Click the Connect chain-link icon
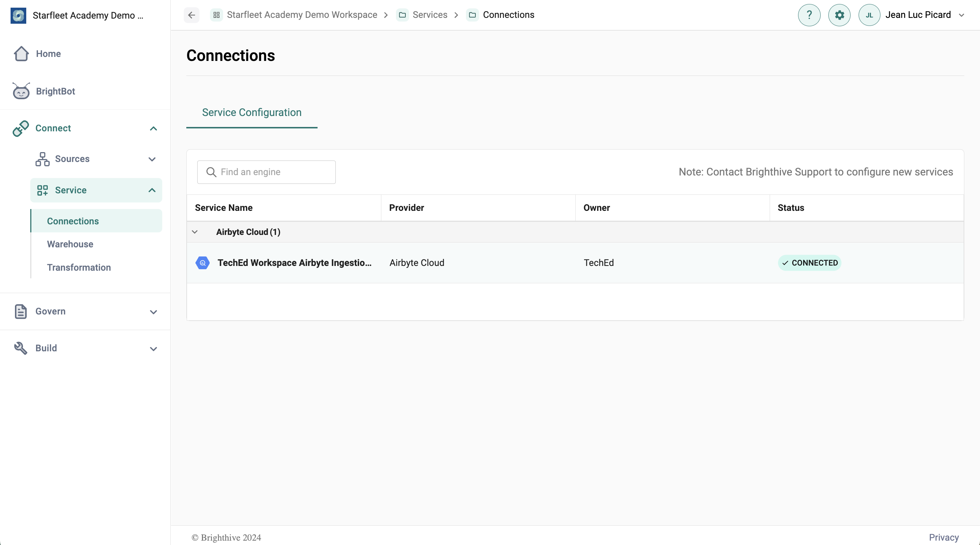The width and height of the screenshot is (980, 545). [x=20, y=128]
